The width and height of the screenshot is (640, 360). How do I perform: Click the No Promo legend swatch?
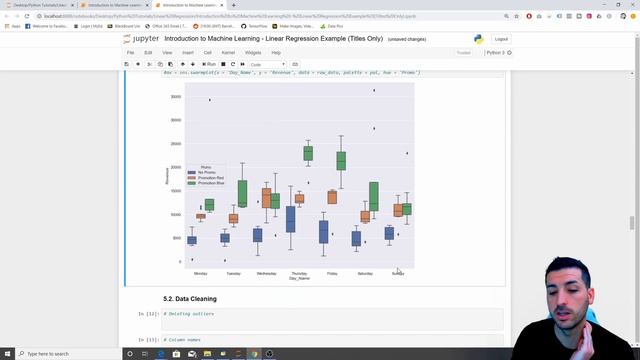click(191, 173)
